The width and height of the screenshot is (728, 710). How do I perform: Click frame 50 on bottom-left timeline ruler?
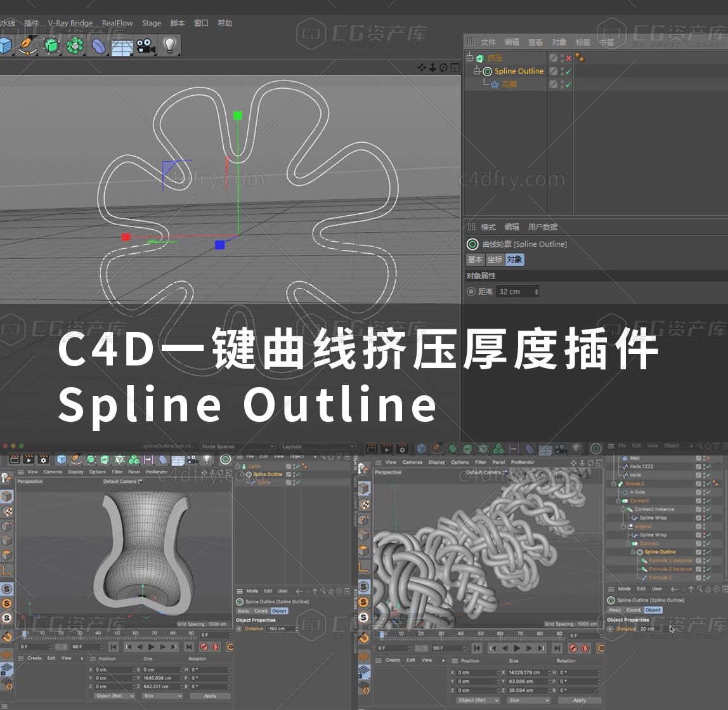pyautogui.click(x=117, y=633)
